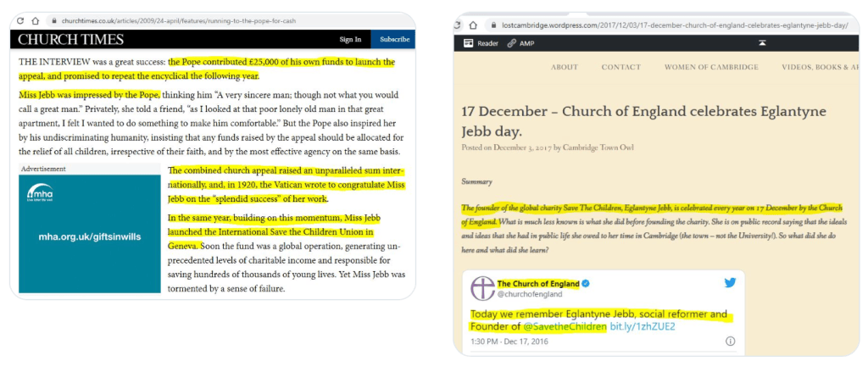Click Sign In on Church Times
Screen dimensions: 868x372
click(350, 39)
